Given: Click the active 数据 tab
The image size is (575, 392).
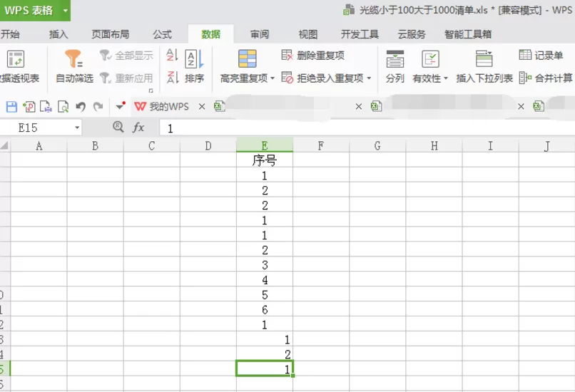Looking at the screenshot, I should pyautogui.click(x=211, y=34).
